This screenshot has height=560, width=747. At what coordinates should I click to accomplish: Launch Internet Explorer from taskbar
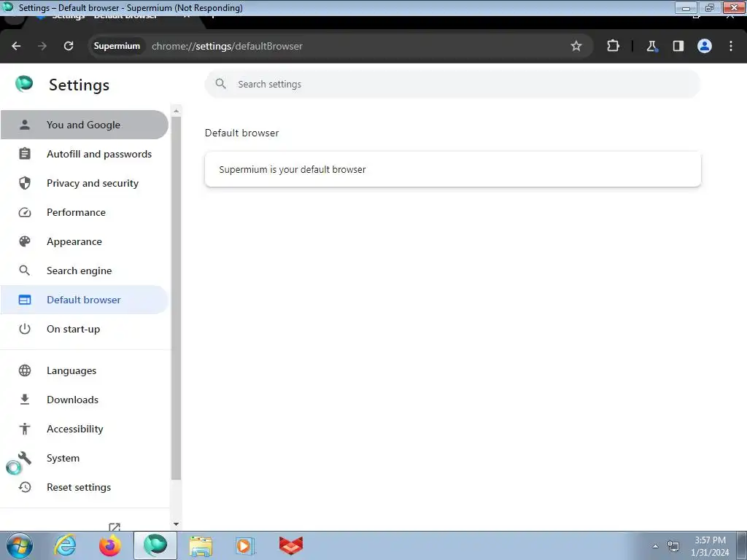(x=65, y=545)
